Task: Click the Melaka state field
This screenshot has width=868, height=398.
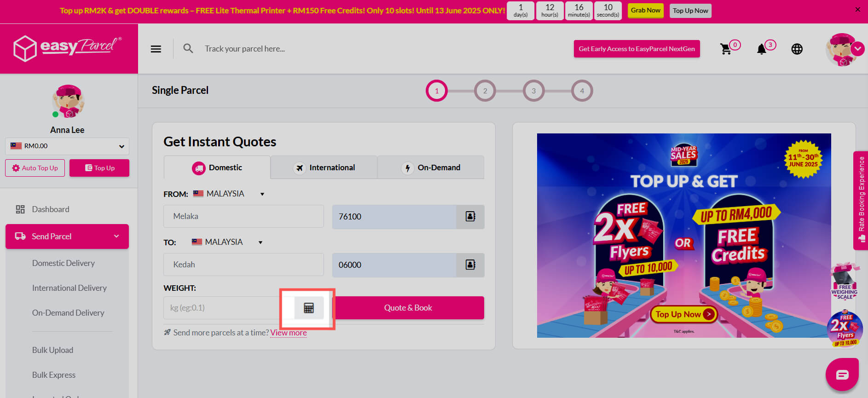Action: [243, 216]
